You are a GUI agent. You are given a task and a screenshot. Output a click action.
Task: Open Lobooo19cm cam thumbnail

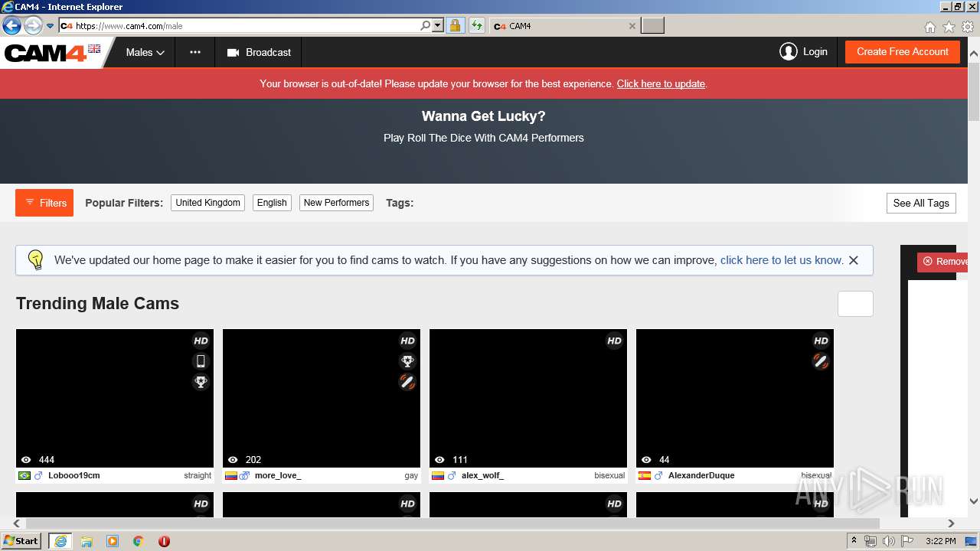(x=115, y=398)
